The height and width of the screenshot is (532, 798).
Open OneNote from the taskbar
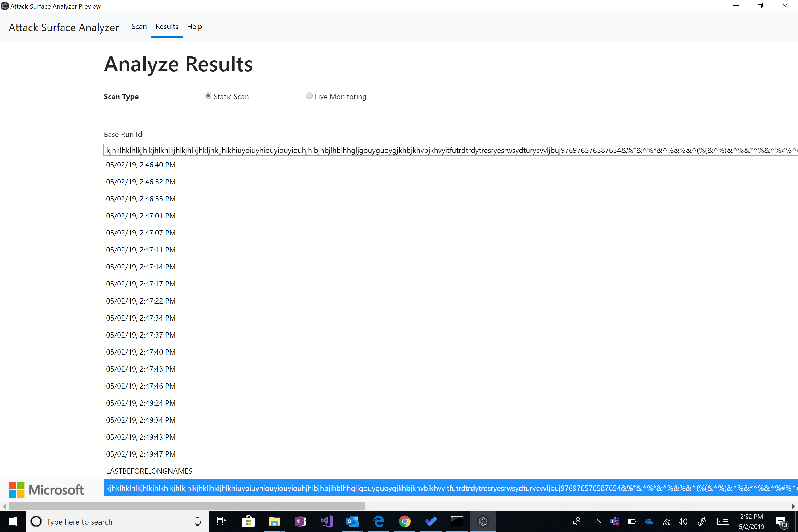(300, 521)
